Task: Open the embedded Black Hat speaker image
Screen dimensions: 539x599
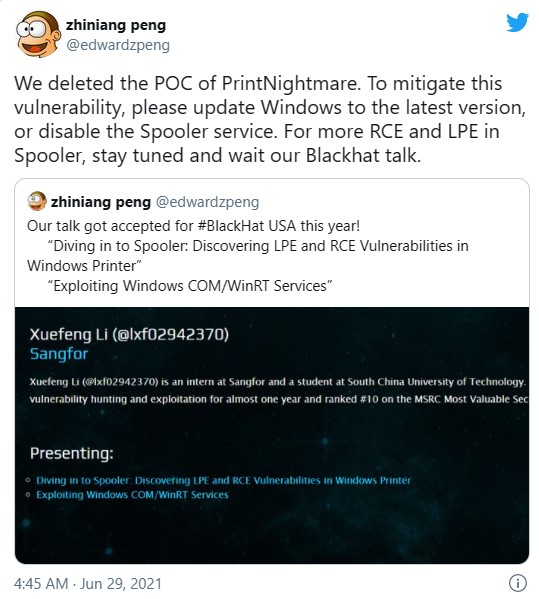Action: (x=272, y=435)
